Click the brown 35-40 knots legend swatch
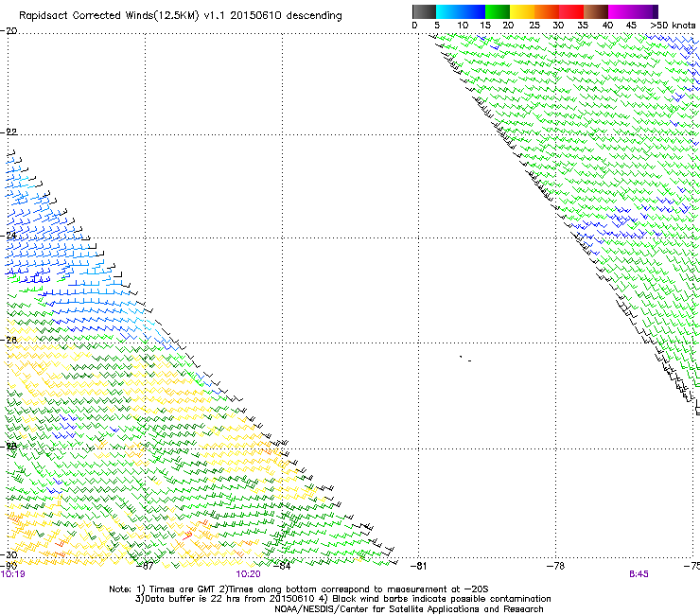This screenshot has height=615, width=700. 596,11
